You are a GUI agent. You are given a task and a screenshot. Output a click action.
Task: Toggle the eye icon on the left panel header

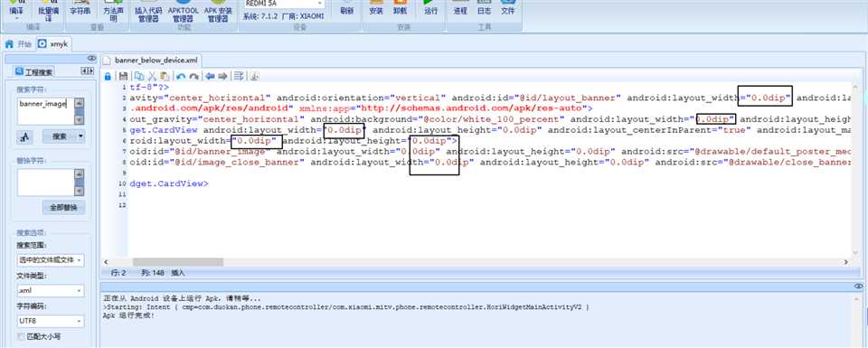92,59
